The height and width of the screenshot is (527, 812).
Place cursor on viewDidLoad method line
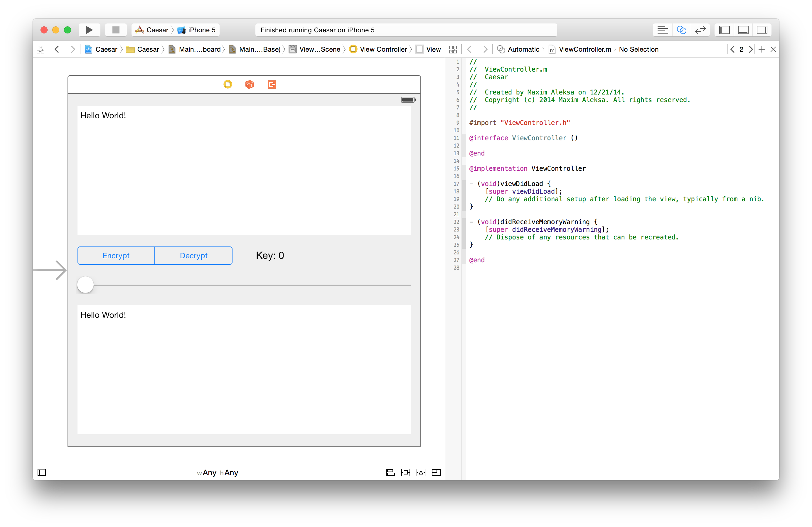tap(510, 184)
